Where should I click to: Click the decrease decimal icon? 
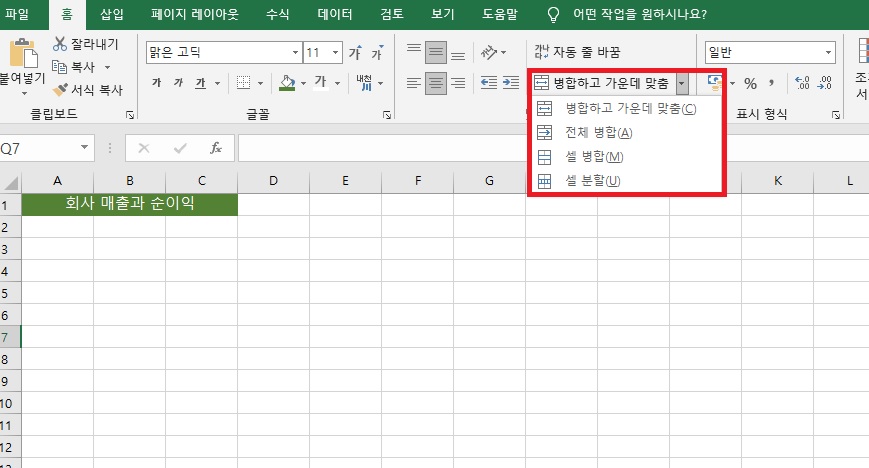coord(825,83)
